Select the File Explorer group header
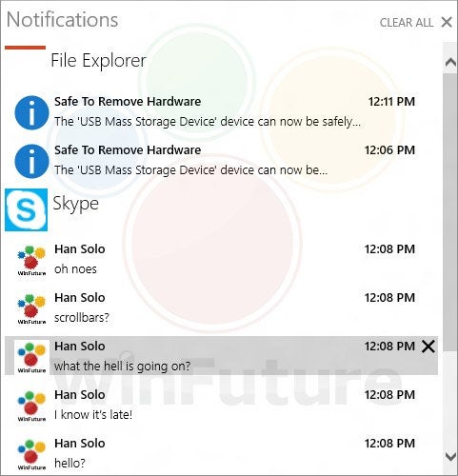 (x=98, y=61)
